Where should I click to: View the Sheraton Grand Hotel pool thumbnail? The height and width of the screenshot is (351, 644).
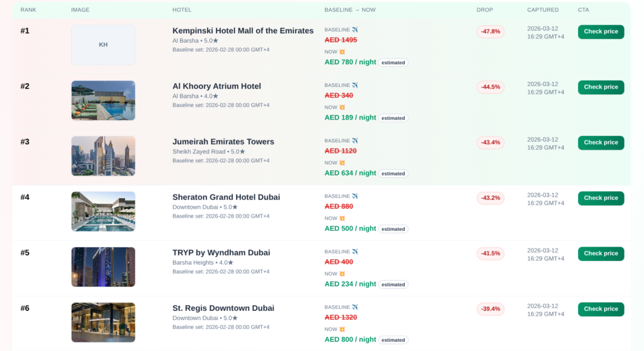(103, 211)
